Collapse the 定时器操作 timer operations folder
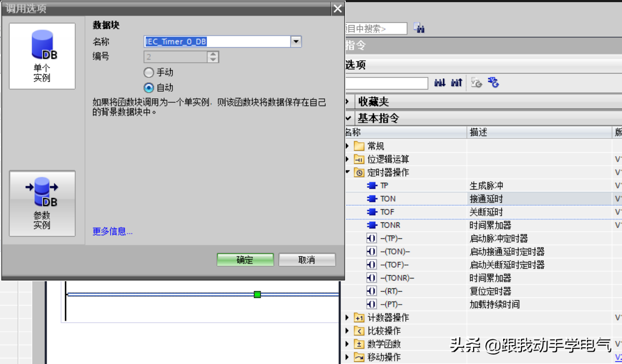Viewport: 622px width, 364px height. coord(348,172)
